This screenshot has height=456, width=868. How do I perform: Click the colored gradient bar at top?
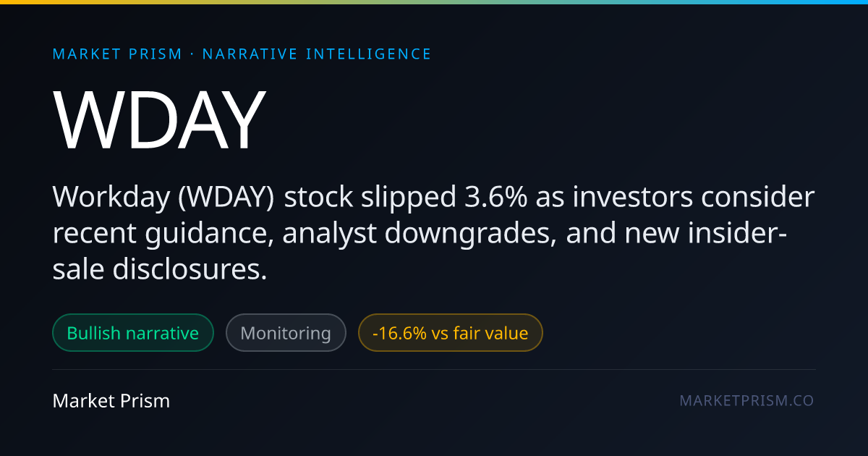434,2
